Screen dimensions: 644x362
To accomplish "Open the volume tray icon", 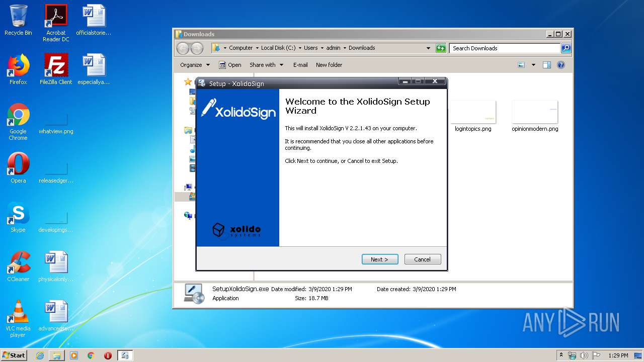I will (584, 355).
